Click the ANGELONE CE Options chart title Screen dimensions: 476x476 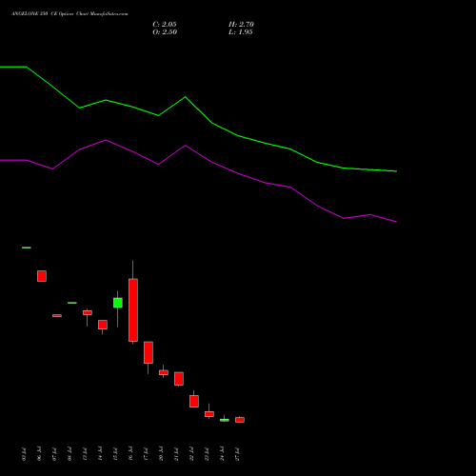coord(69,14)
